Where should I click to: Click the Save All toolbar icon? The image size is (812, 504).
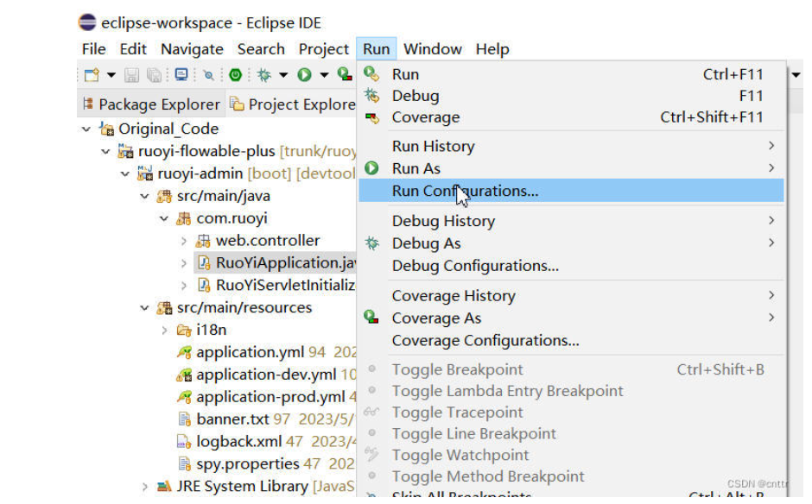[x=154, y=75]
